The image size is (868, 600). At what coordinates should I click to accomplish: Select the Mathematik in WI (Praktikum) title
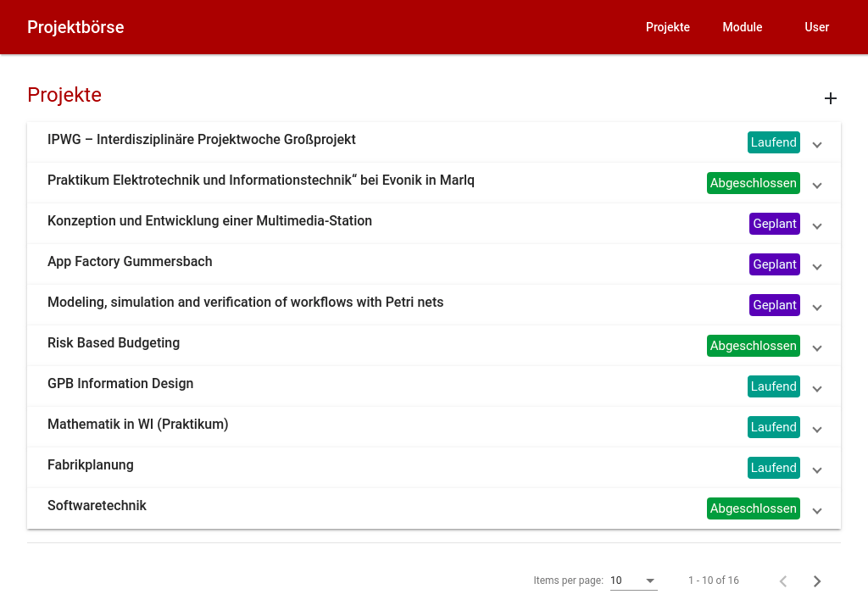138,425
